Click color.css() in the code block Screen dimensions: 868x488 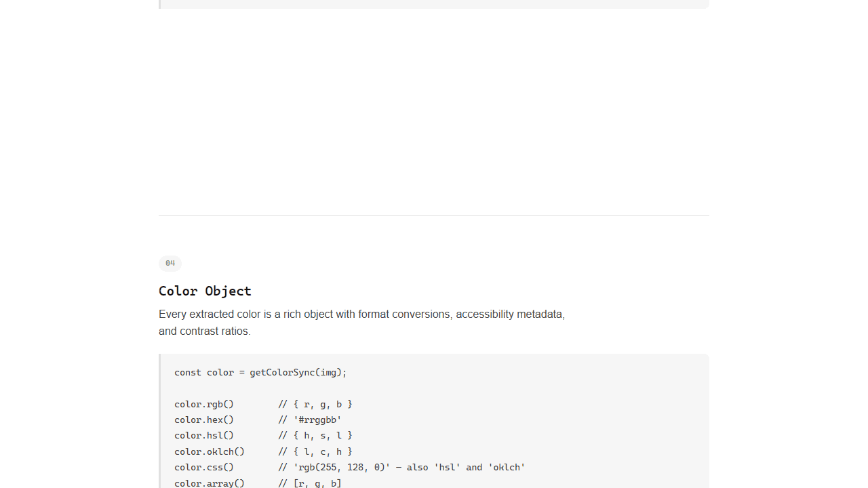204,467
